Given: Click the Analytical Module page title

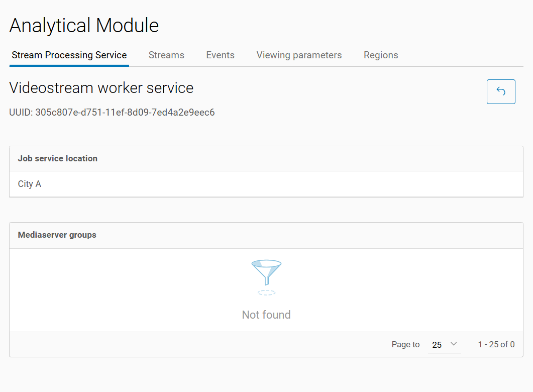Looking at the screenshot, I should point(84,26).
